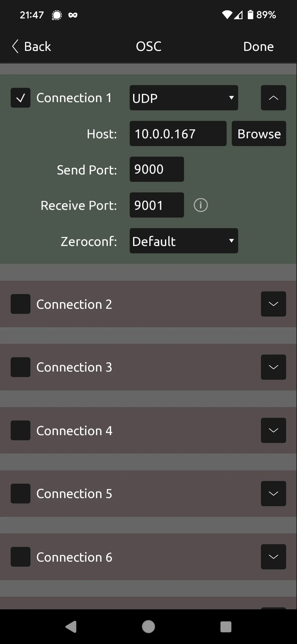The image size is (297, 644).
Task: Expand Connection 6 with its down chevron
Action: pyautogui.click(x=273, y=556)
